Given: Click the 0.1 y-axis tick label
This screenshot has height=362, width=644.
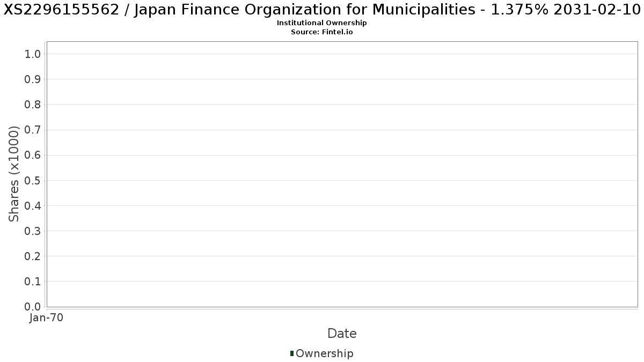Looking at the screenshot, I should [33, 282].
